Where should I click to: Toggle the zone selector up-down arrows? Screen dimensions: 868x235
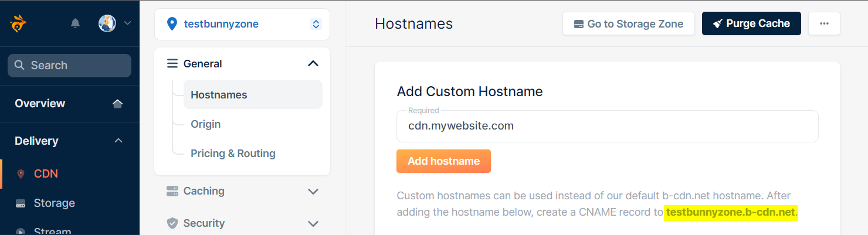pos(316,24)
